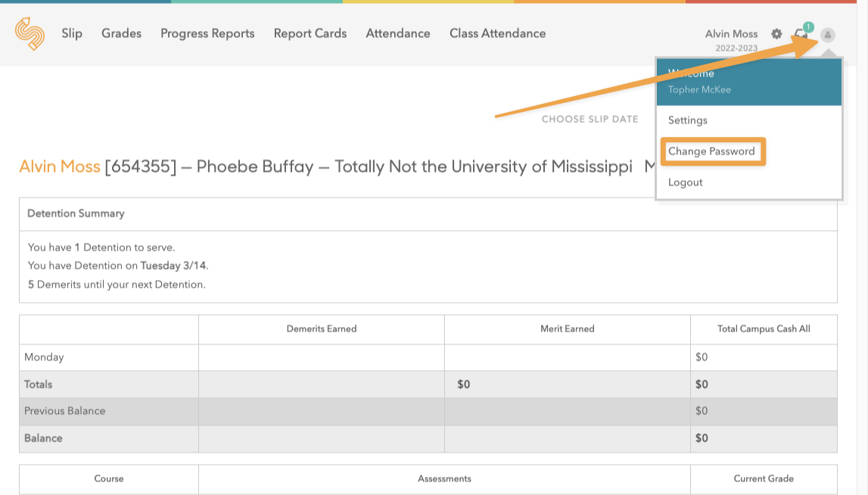
Task: Click the orange Alvin Moss name link
Action: pyautogui.click(x=60, y=167)
